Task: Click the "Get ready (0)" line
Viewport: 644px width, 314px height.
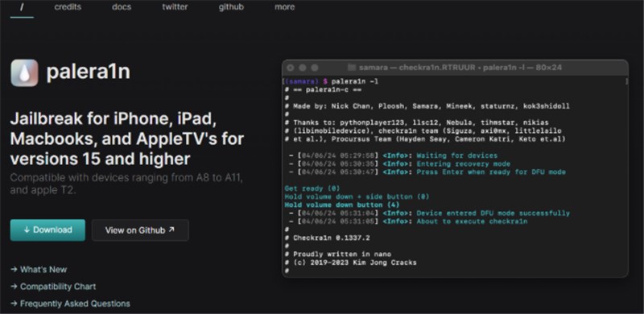Action: [312, 188]
